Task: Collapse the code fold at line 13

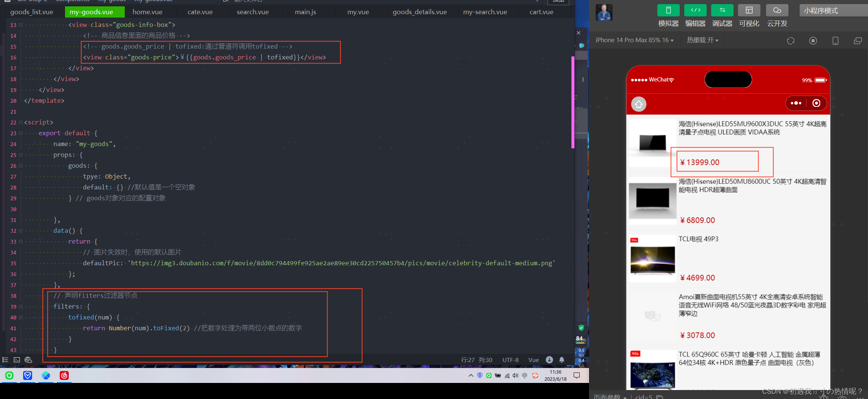Action: pyautogui.click(x=21, y=25)
